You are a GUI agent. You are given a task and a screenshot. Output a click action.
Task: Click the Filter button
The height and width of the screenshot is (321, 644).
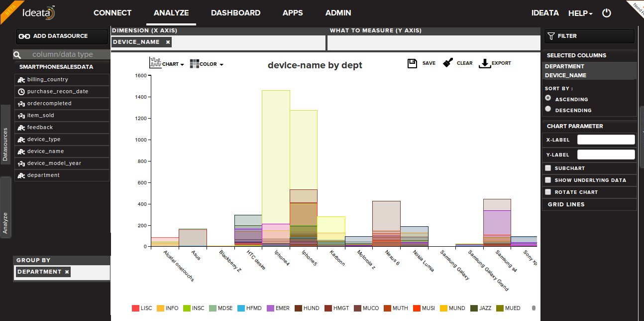click(x=589, y=36)
